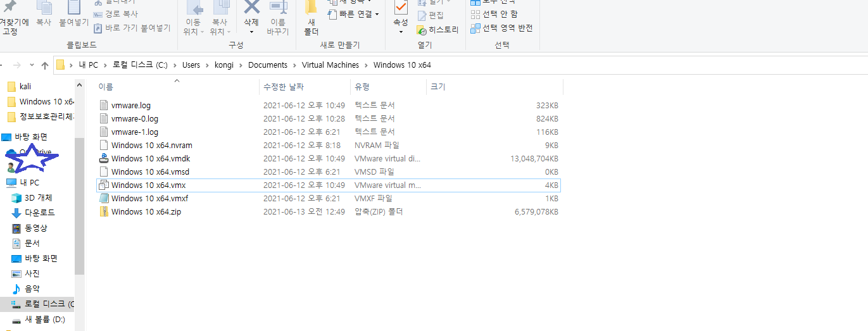Select Windows 10 x64.zip archive icon

coord(104,211)
